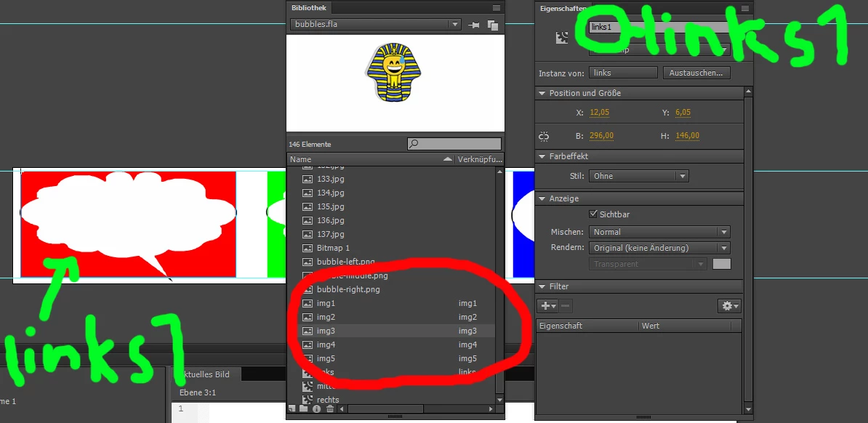Click the Austauschen button
Screen dimensions: 868x423
(x=696, y=73)
